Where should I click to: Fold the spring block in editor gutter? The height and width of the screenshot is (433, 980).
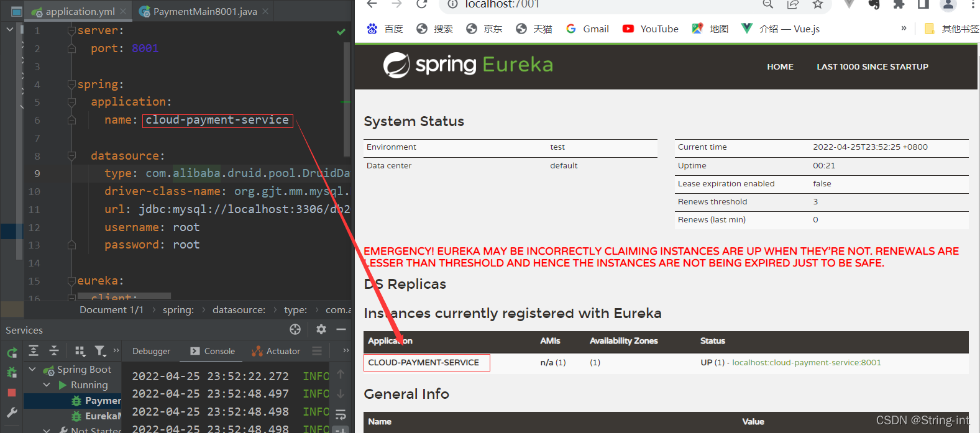point(71,84)
